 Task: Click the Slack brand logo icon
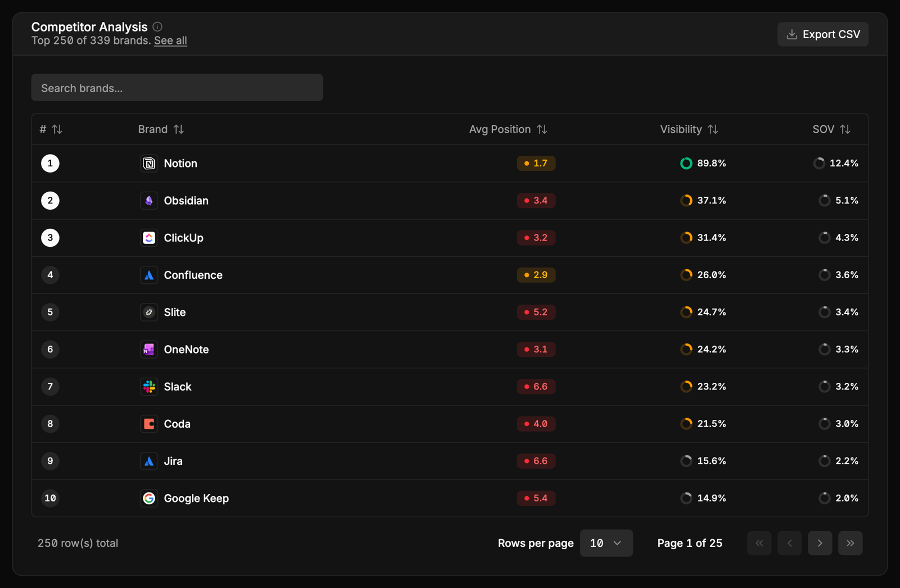(x=149, y=387)
